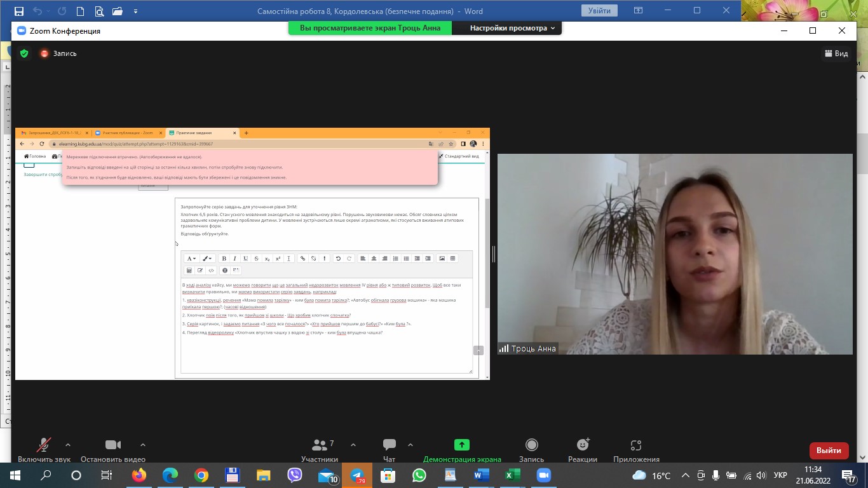Click the green encryption shield icon

pyautogui.click(x=24, y=53)
